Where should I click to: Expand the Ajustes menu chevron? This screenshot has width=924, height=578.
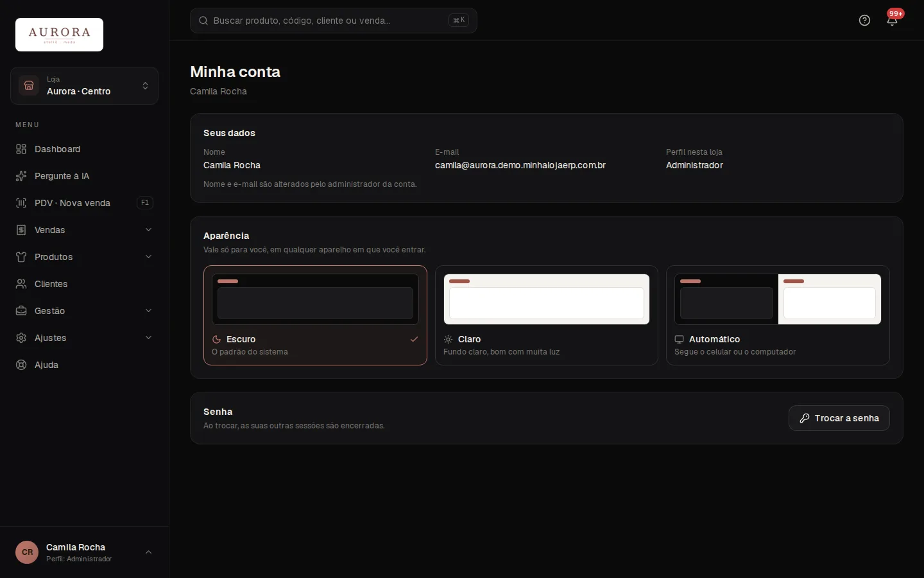[x=148, y=338]
